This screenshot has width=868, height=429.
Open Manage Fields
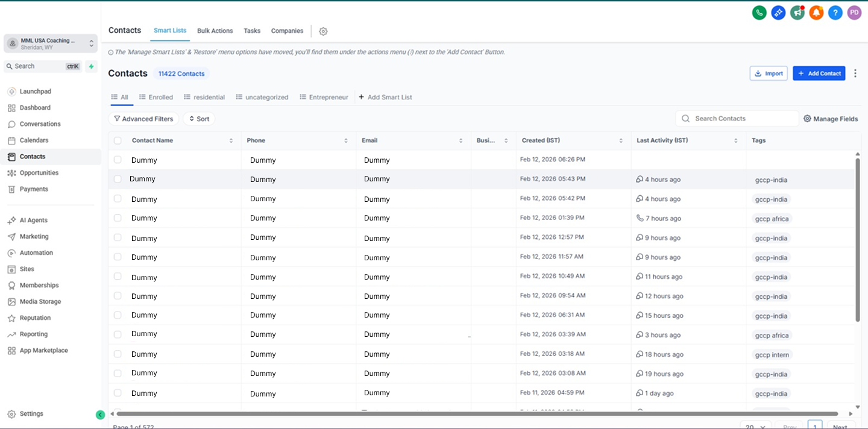point(831,119)
